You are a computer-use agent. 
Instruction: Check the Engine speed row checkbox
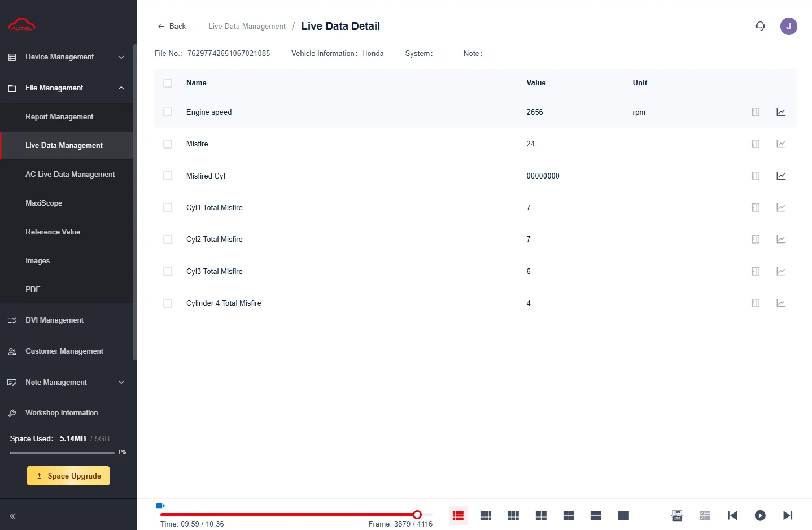[x=168, y=112]
